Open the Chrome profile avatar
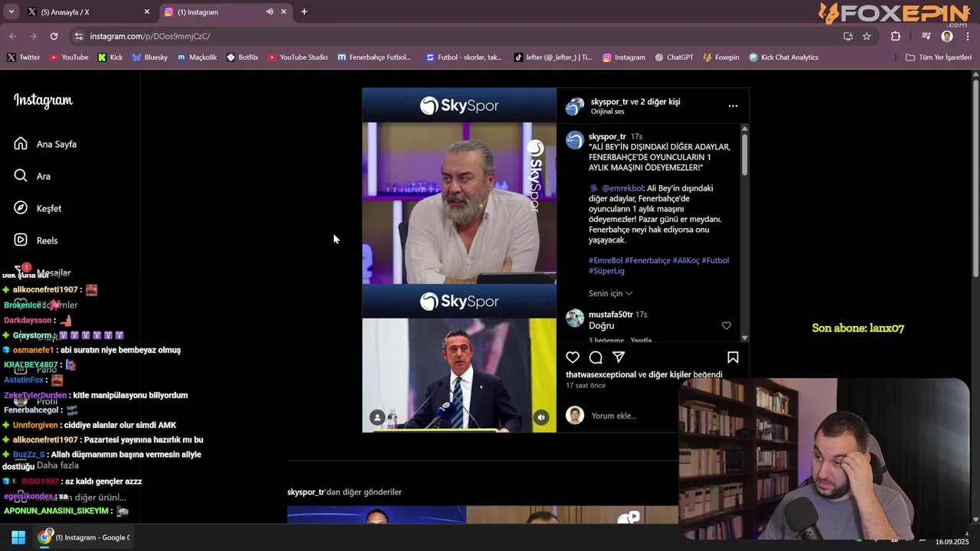Image resolution: width=980 pixels, height=551 pixels. point(947,36)
